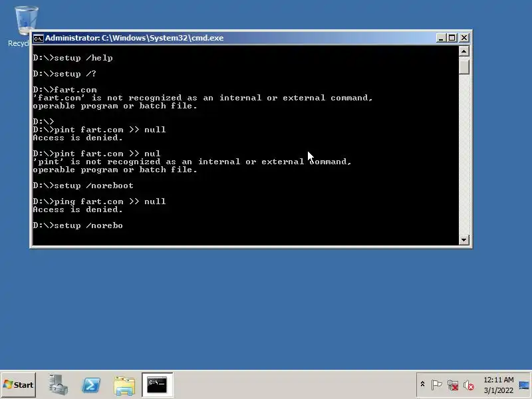The height and width of the screenshot is (399, 532).
Task: Click "'pint' is not recognized" error line
Action: pos(192,162)
